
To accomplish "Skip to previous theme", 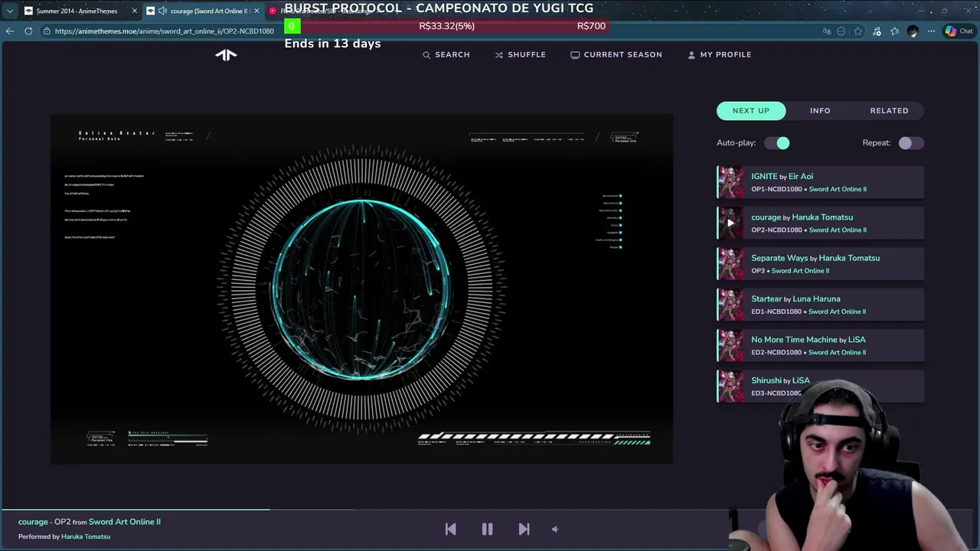I will pos(450,529).
